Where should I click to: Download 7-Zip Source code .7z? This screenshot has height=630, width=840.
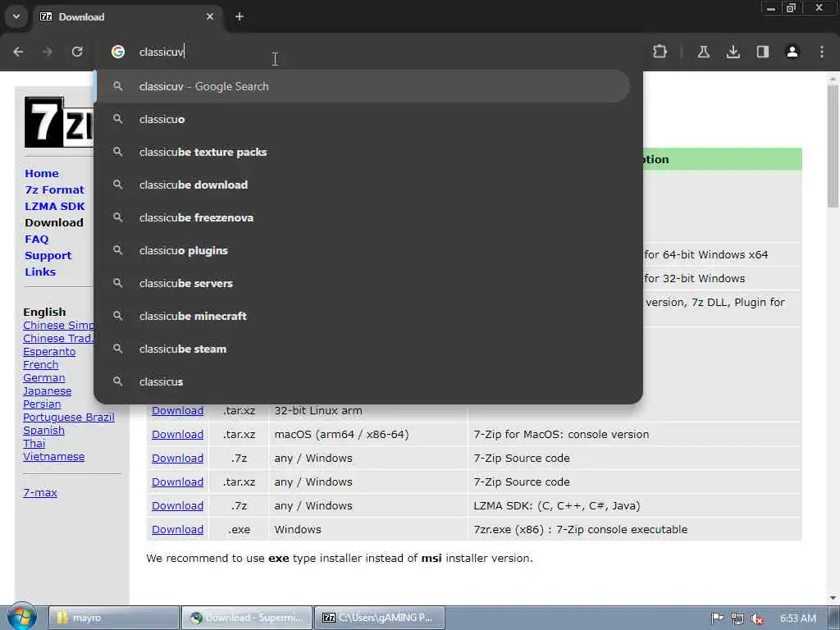point(177,458)
